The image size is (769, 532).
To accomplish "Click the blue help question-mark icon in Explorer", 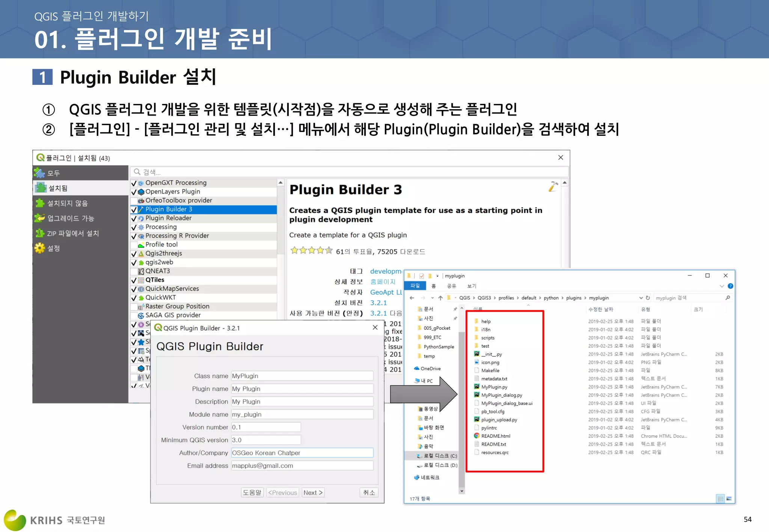I will pos(730,286).
